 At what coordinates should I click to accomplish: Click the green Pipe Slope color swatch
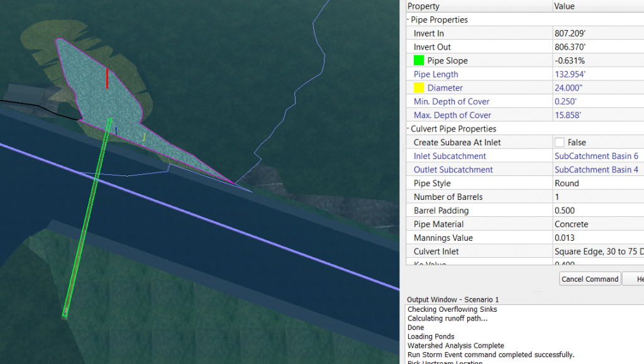pyautogui.click(x=418, y=60)
